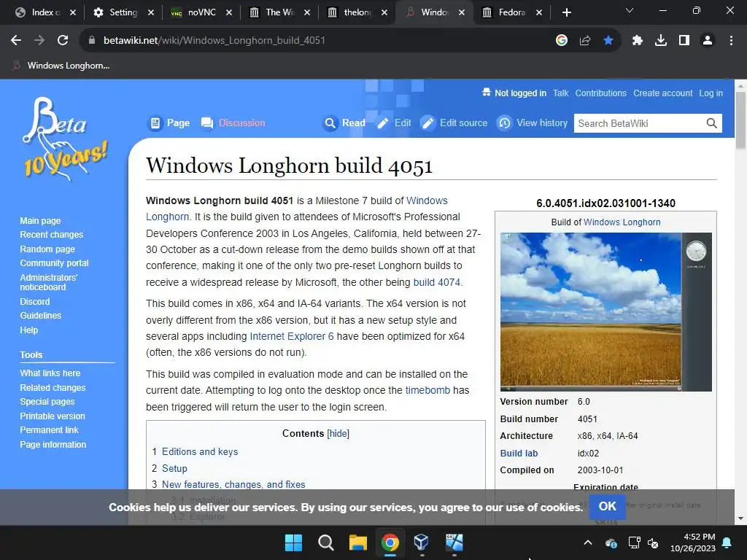This screenshot has width=747, height=560.
Task: Open the tab search chevron
Action: click(630, 10)
